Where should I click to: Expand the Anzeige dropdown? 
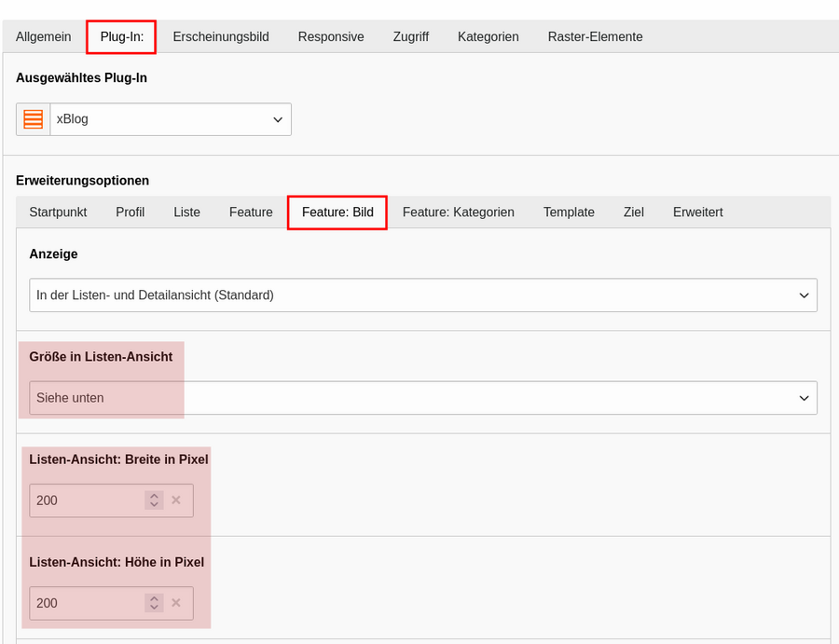(x=423, y=295)
